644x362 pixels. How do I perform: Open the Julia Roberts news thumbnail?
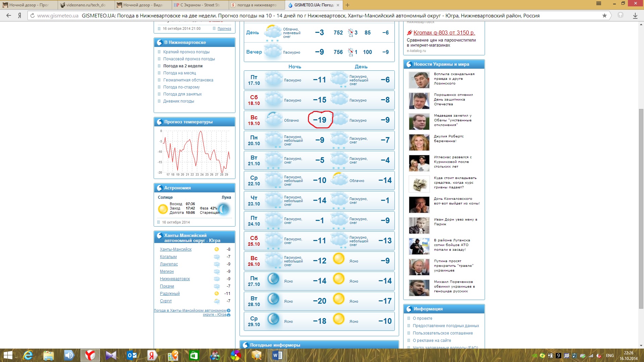419,142
